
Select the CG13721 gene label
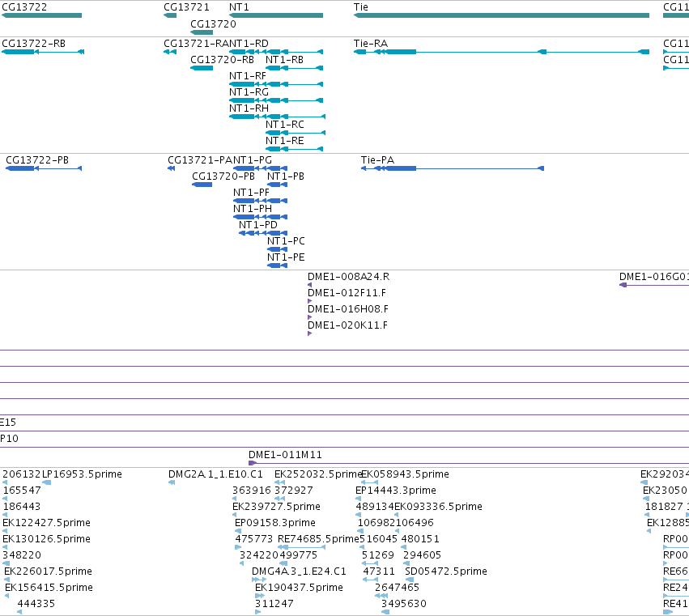[x=186, y=7]
